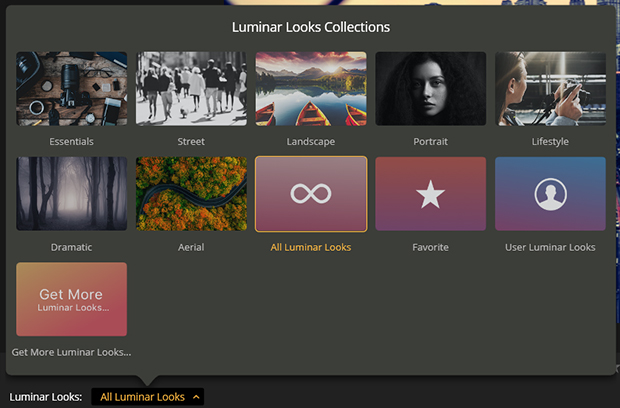
Task: Select the Landscape collection thumbnail
Action: coord(311,89)
